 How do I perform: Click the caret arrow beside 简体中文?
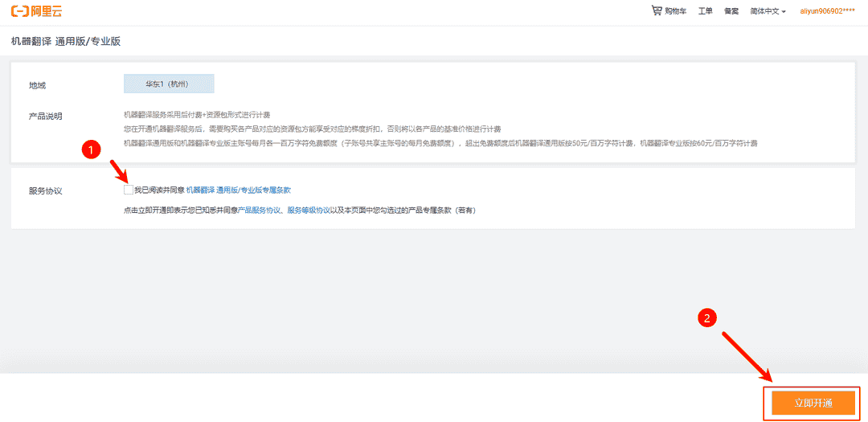784,12
